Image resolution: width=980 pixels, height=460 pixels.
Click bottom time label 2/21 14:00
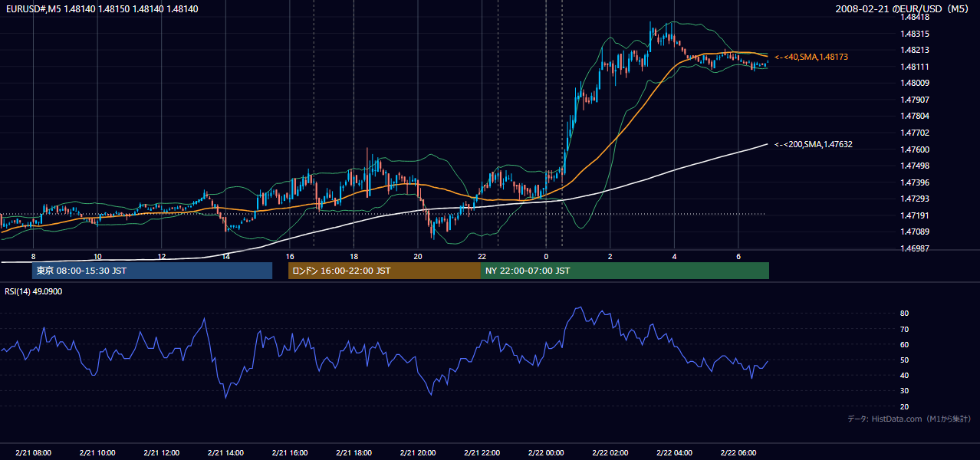(225, 453)
